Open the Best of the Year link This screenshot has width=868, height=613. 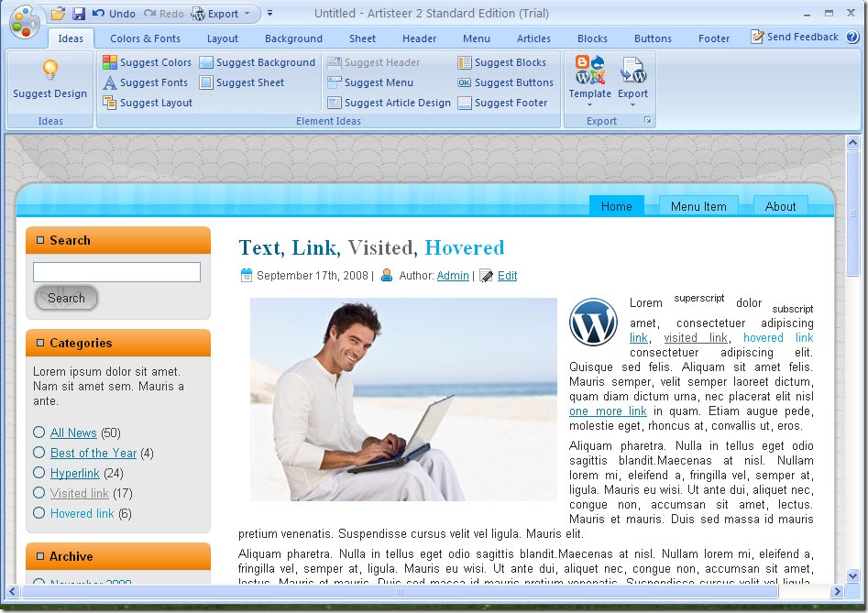tap(93, 454)
